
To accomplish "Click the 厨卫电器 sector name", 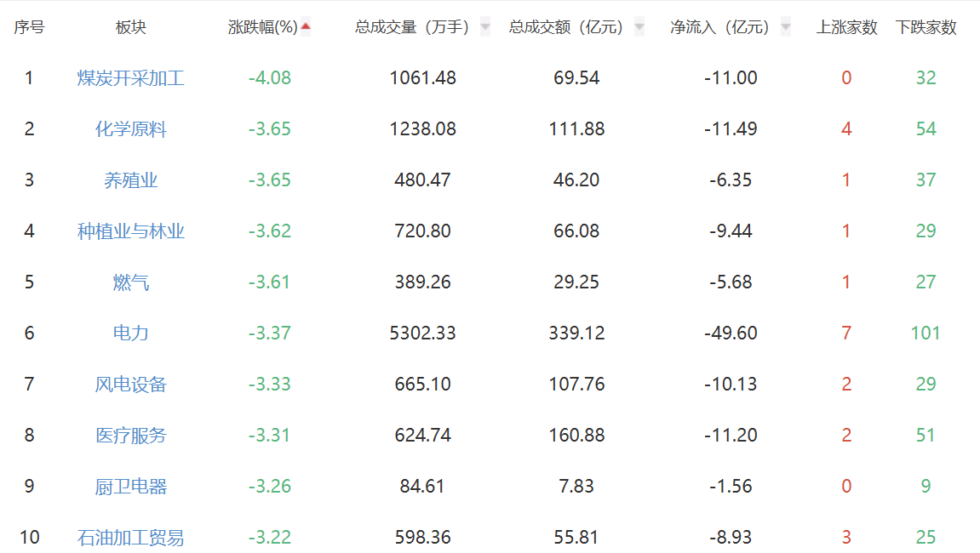I will (131, 487).
